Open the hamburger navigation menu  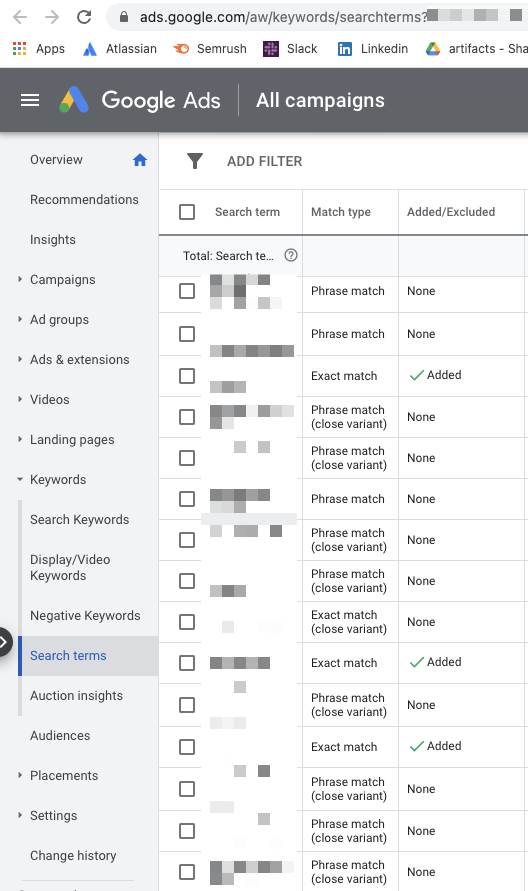click(30, 101)
